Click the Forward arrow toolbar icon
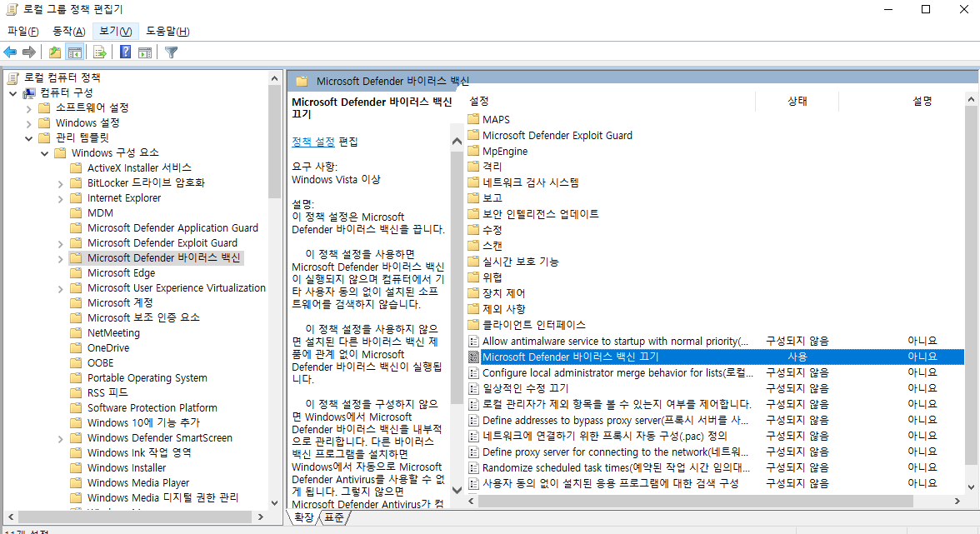Image resolution: width=980 pixels, height=534 pixels. click(28, 52)
